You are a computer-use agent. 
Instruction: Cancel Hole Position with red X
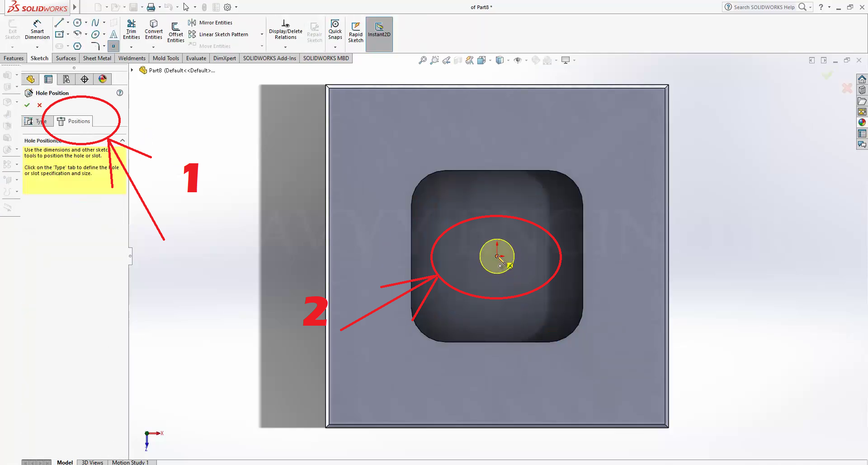point(40,105)
